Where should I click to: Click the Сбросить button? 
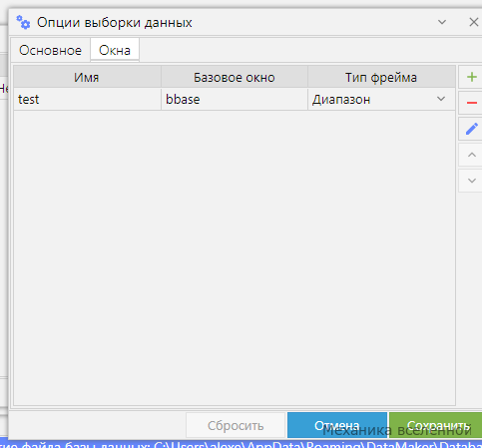[x=236, y=425]
